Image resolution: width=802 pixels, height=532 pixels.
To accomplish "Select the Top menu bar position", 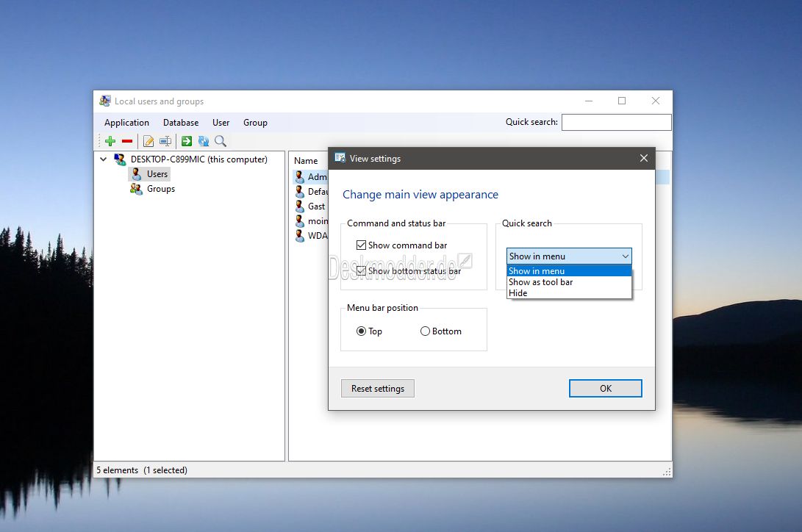I will [361, 331].
